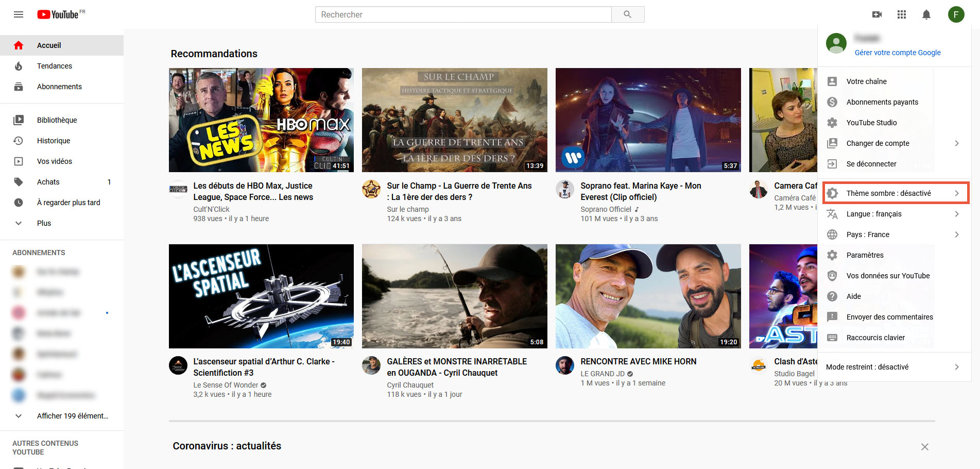The image size is (980, 469).
Task: Open the notifications bell
Action: (926, 14)
